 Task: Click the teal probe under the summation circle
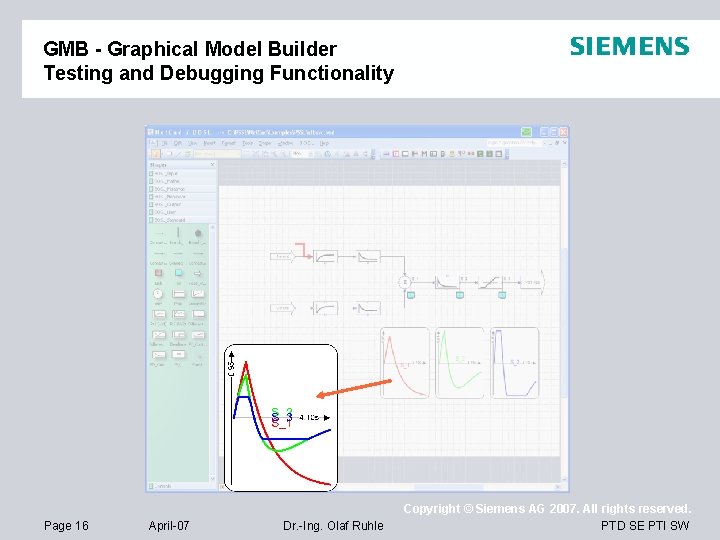(x=411, y=295)
